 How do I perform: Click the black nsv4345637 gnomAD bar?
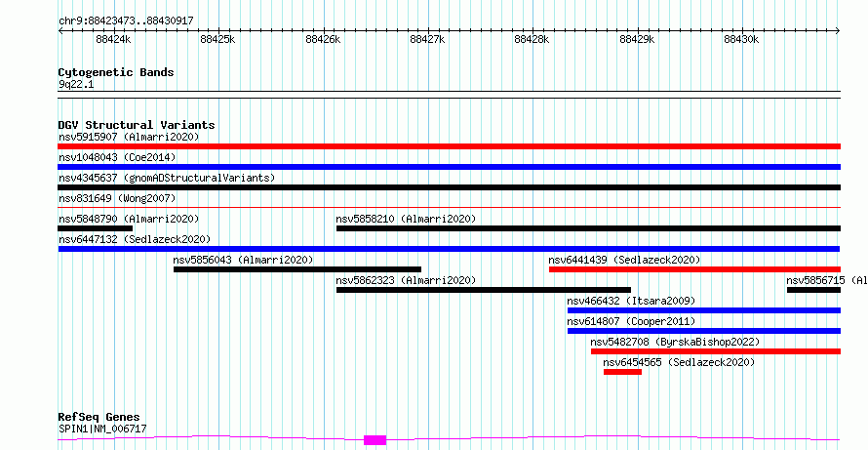pos(449,187)
